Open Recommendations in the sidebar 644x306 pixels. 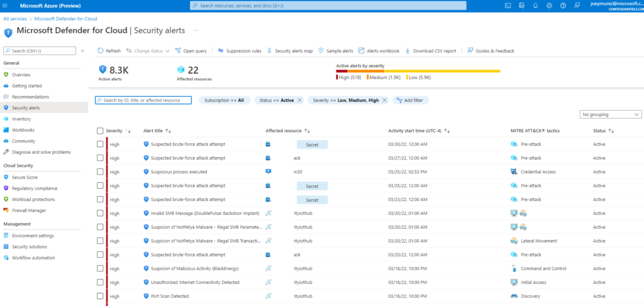[30, 97]
